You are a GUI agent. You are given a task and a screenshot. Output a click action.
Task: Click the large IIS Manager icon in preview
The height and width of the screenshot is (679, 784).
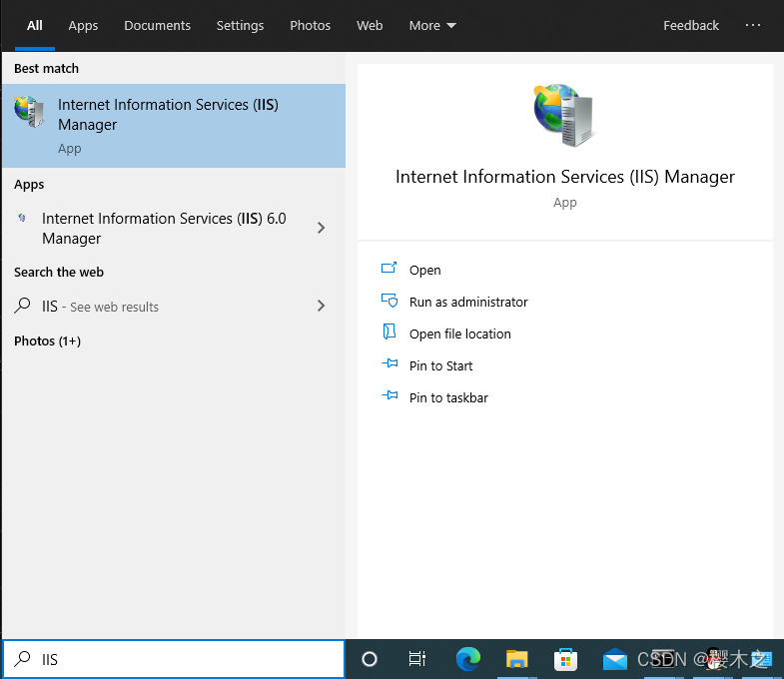564,115
